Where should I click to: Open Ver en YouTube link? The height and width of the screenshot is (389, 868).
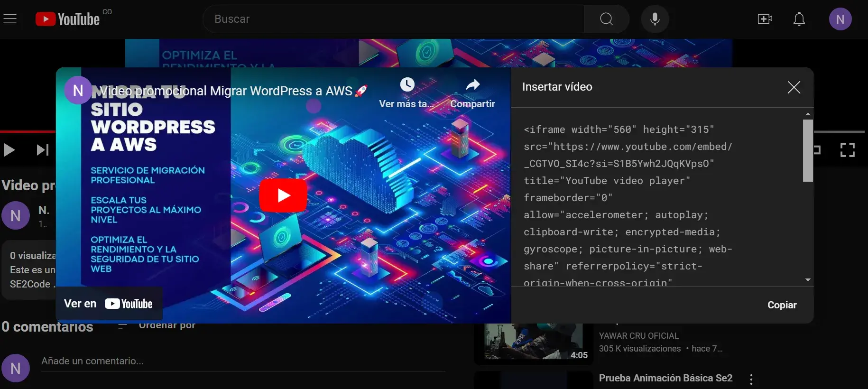(x=109, y=304)
